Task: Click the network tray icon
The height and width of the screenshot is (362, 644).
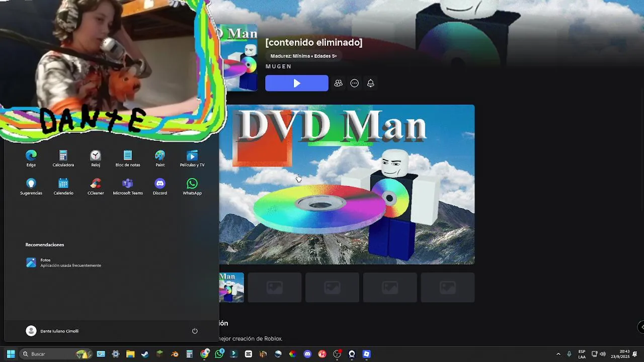Action: pos(594,354)
